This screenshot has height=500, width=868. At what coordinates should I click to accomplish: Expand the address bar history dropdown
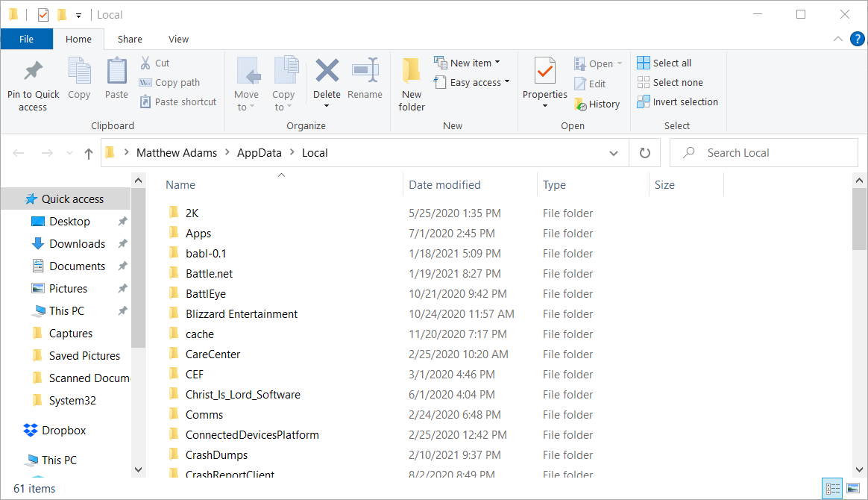(614, 154)
